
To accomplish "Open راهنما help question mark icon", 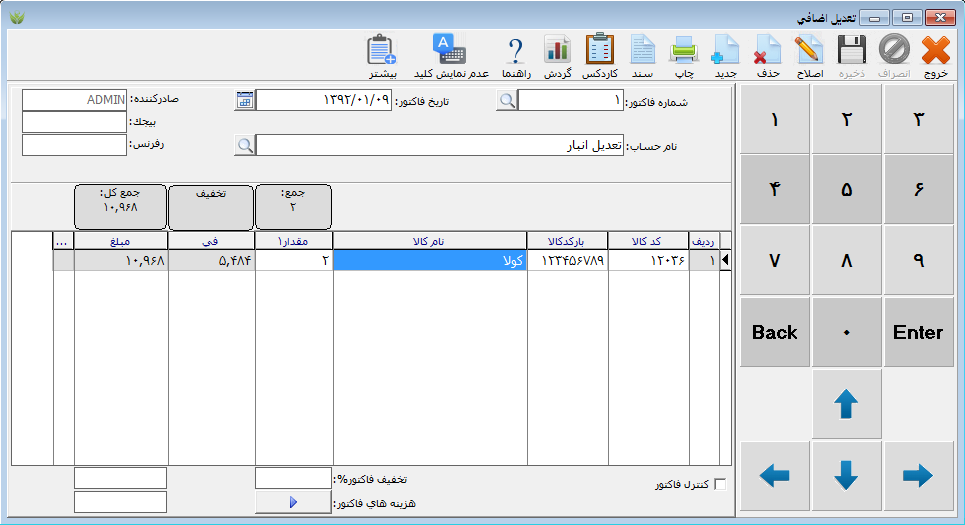I will click(x=515, y=50).
